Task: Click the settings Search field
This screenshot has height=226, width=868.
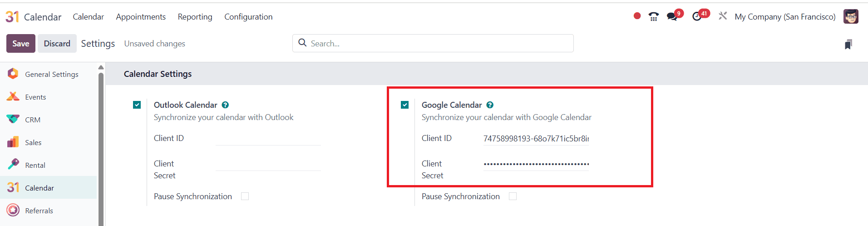Action: coord(436,44)
